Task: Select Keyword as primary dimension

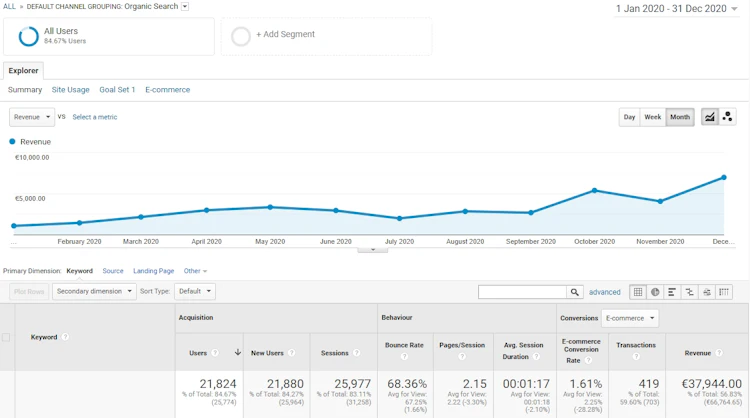Action: (x=79, y=271)
